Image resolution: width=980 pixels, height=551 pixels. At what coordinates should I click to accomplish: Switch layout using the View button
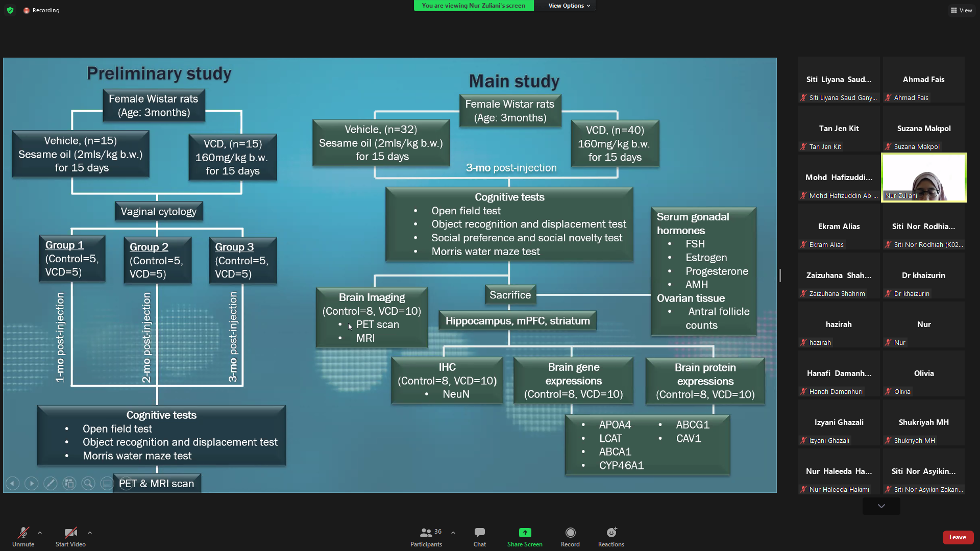coord(961,10)
